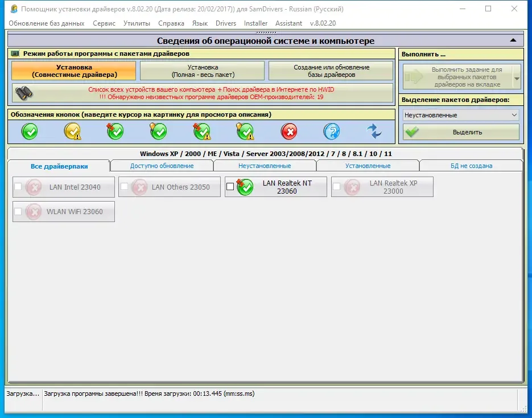Screen dimensions: 532x418
Task: Open the Обновление баз данных menu
Action: point(47,23)
